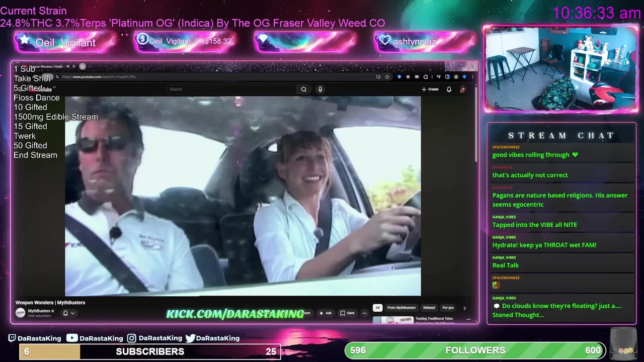The height and width of the screenshot is (362, 644).
Task: Click the KICK.COM/DARASTAKING overlay text
Action: click(235, 314)
